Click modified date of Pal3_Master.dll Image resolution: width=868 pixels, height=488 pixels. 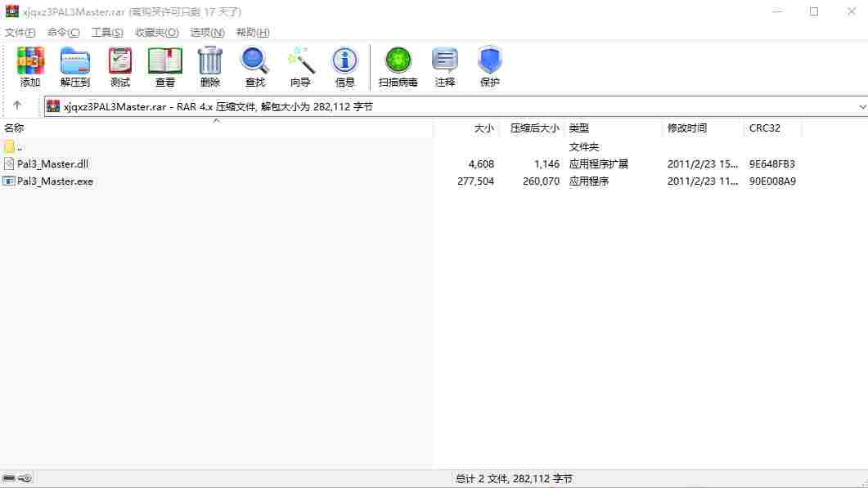pos(703,163)
